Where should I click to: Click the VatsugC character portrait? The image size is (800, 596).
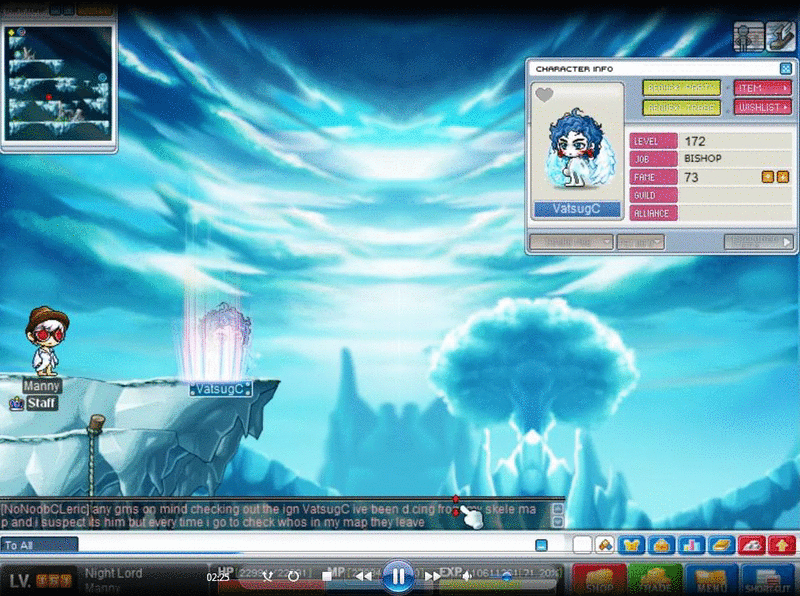pyautogui.click(x=578, y=148)
